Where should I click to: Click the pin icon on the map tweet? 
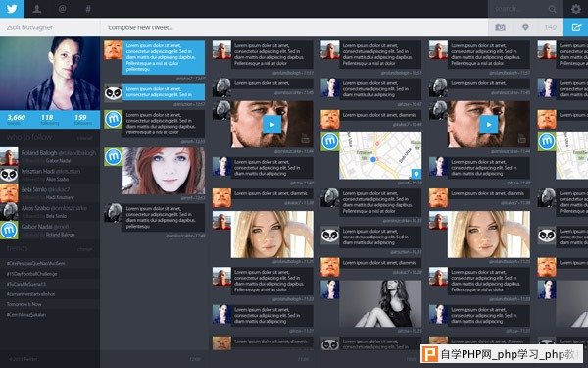(416, 174)
